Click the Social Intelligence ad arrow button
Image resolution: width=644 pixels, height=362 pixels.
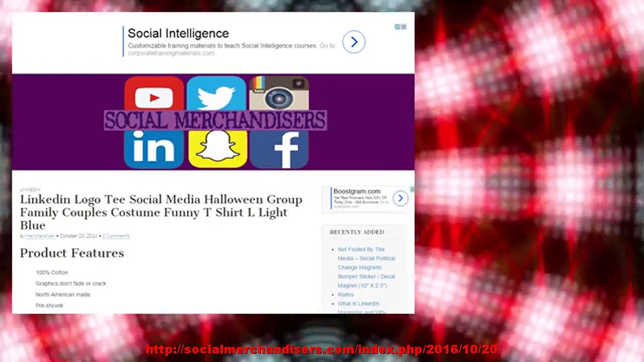pyautogui.click(x=354, y=42)
